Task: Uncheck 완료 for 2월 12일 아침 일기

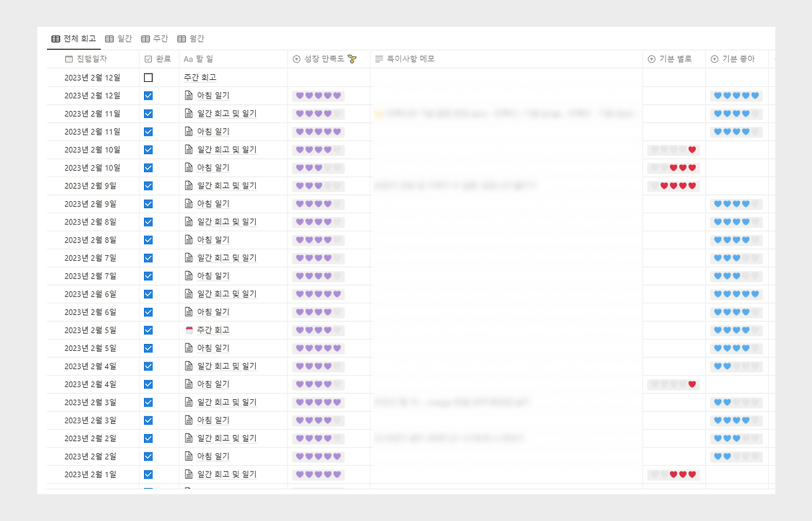Action: (x=148, y=96)
